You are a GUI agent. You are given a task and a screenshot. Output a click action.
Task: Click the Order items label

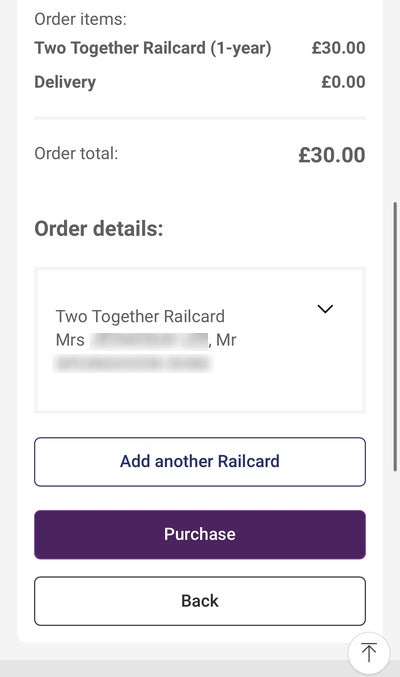80,19
